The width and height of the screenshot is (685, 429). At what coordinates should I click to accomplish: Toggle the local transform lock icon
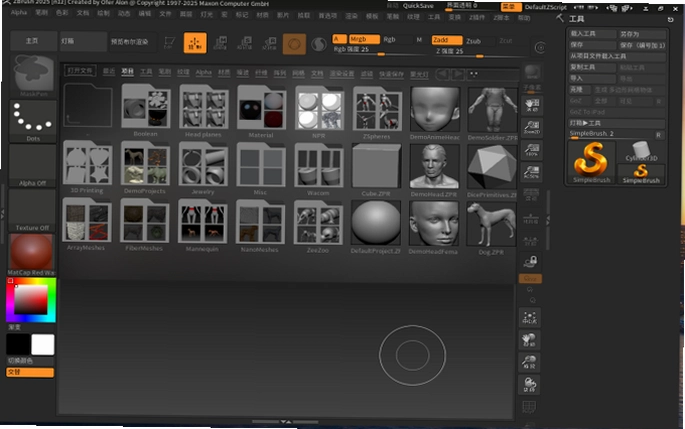531,262
